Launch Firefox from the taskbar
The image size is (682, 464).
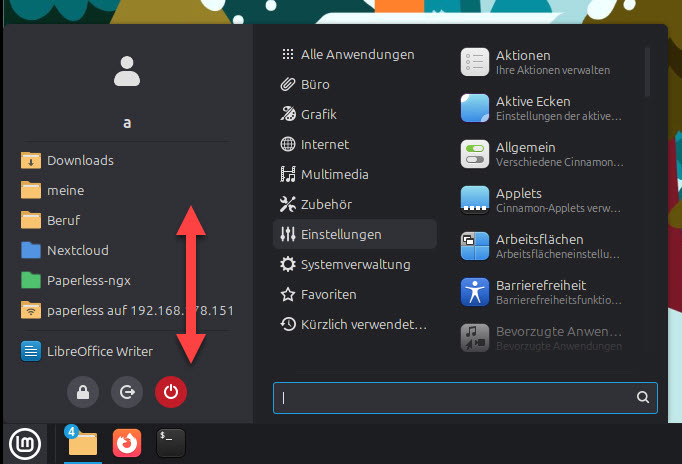(x=127, y=444)
